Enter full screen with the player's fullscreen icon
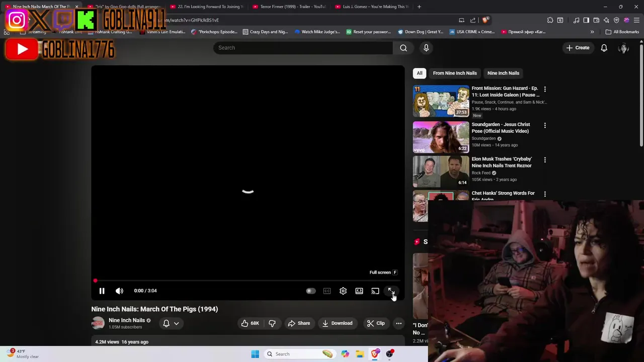This screenshot has width=644, height=362. pos(391,291)
